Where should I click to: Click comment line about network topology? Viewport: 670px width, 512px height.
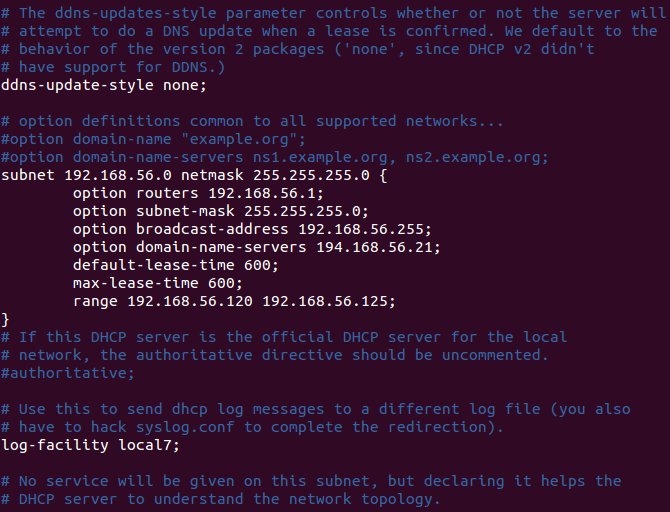click(x=220, y=499)
